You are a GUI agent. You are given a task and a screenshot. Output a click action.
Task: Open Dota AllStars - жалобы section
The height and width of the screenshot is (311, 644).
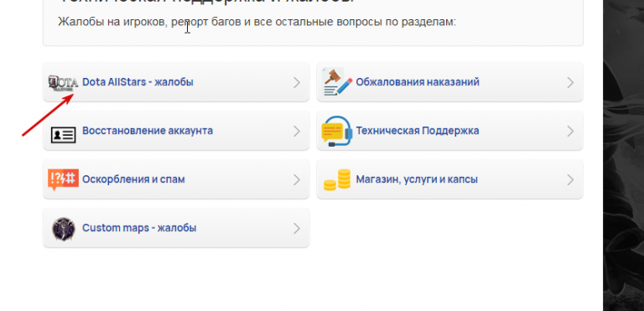click(x=176, y=82)
